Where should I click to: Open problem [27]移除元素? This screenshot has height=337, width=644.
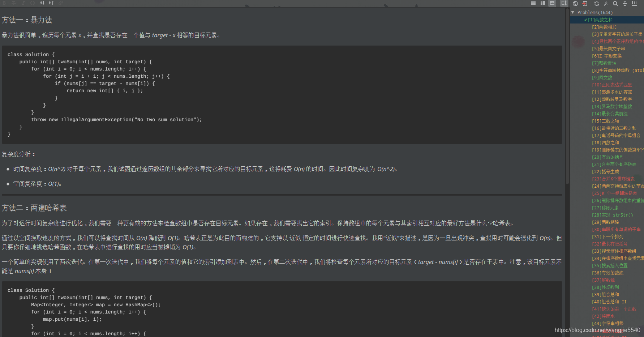pos(605,208)
